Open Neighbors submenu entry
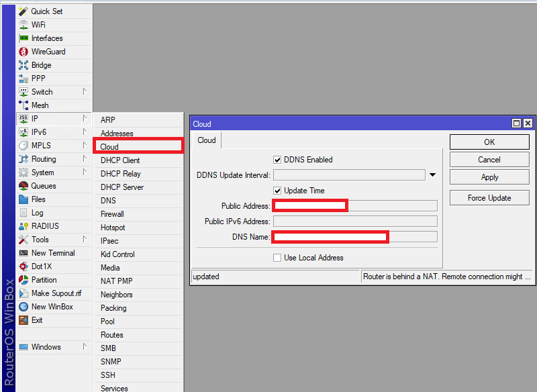The height and width of the screenshot is (392, 537). point(138,295)
